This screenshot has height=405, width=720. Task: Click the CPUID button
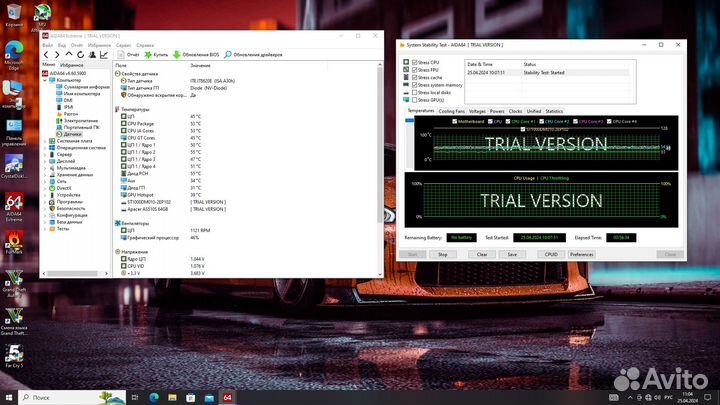pos(551,254)
